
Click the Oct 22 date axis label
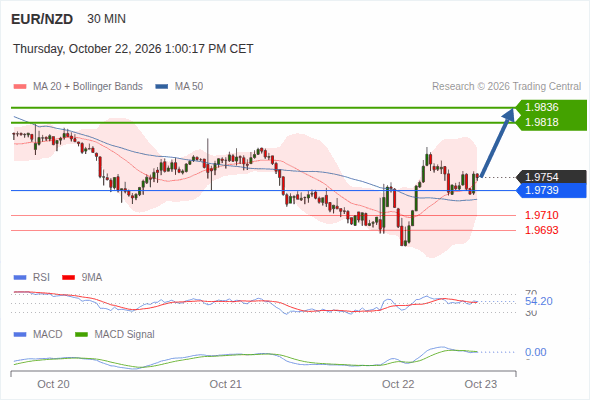point(398,384)
